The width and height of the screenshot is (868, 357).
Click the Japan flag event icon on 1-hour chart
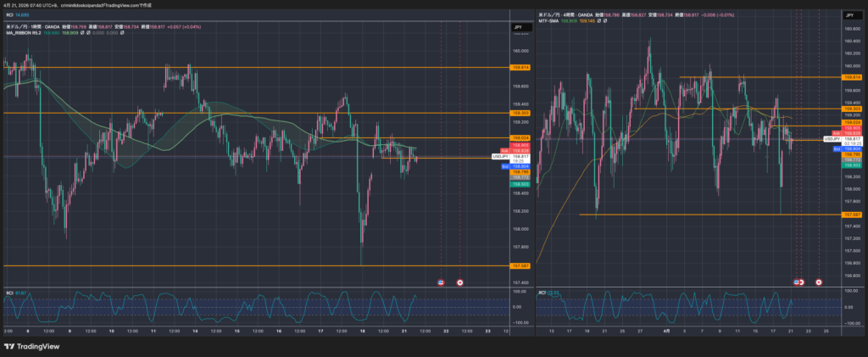coord(459,282)
